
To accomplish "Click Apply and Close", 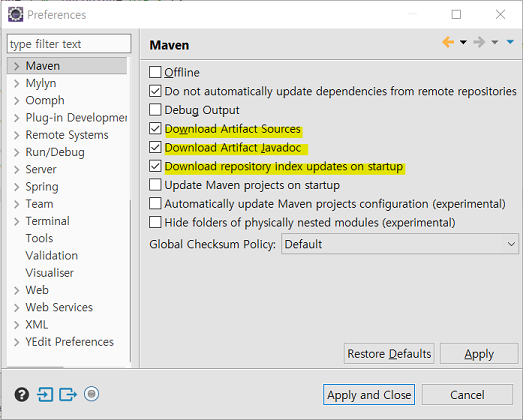I will pyautogui.click(x=369, y=395).
